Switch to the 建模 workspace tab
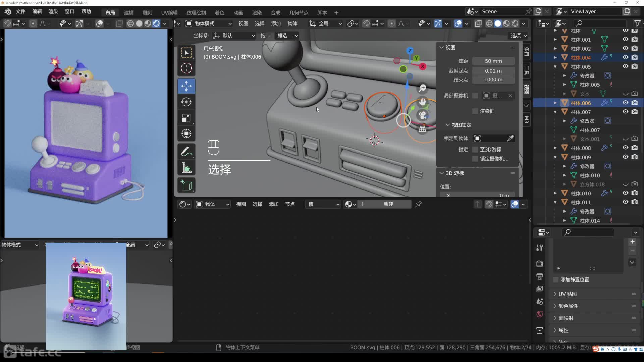The width and height of the screenshot is (644, 362). (129, 13)
